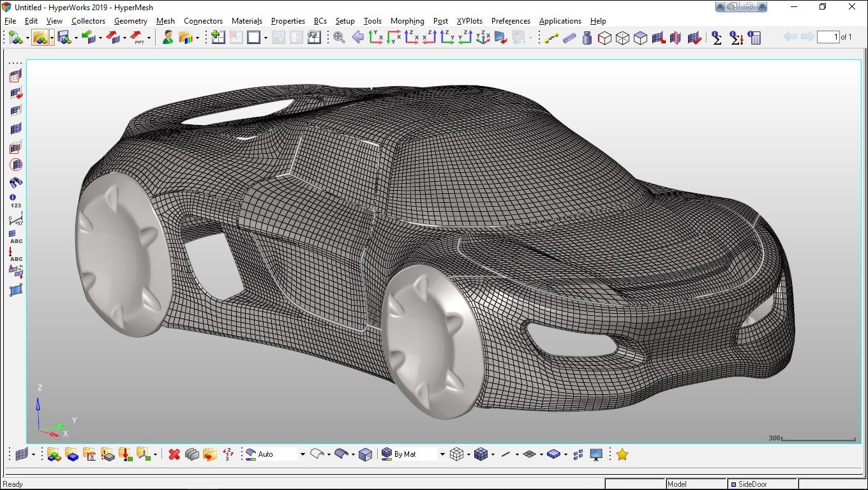Click the 123 Numbers icon on left toolbar
Screen dimensions: 868x490
pos(16,202)
